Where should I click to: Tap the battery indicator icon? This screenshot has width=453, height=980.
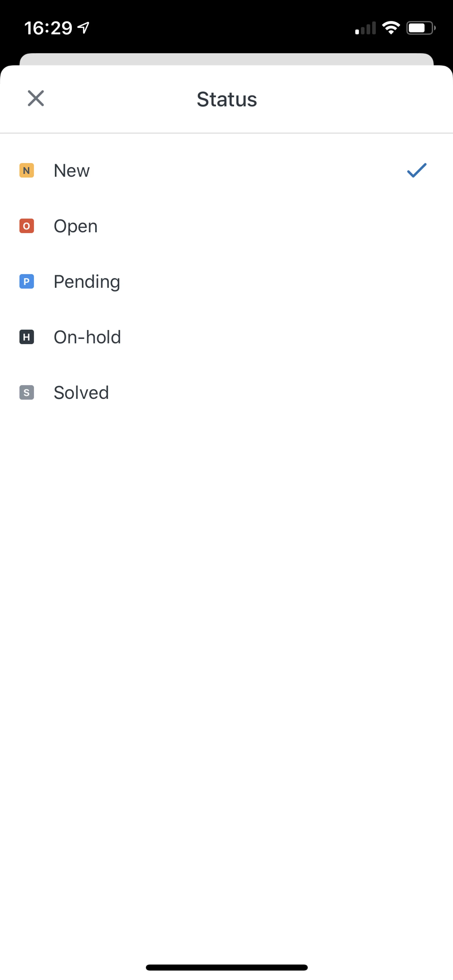(421, 28)
